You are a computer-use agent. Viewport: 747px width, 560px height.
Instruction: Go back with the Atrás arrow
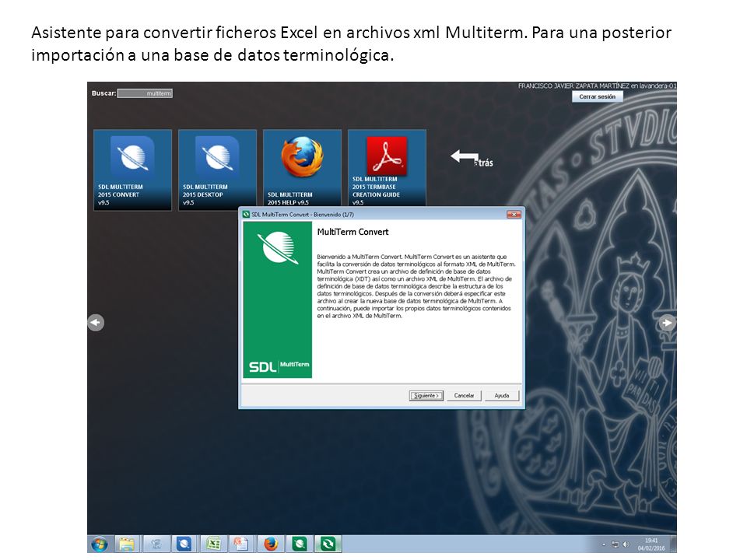[x=471, y=158]
